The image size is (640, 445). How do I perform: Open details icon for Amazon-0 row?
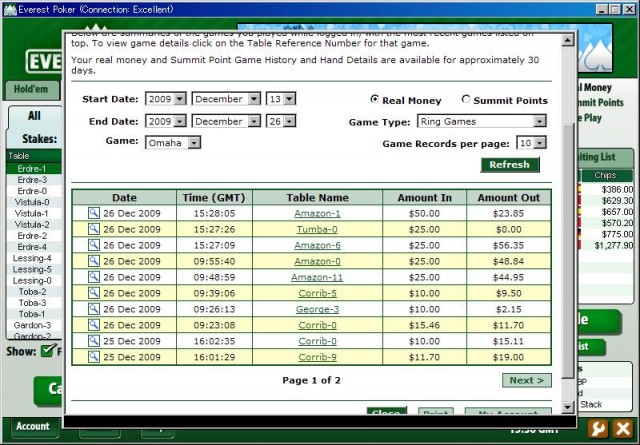pyautogui.click(x=94, y=261)
